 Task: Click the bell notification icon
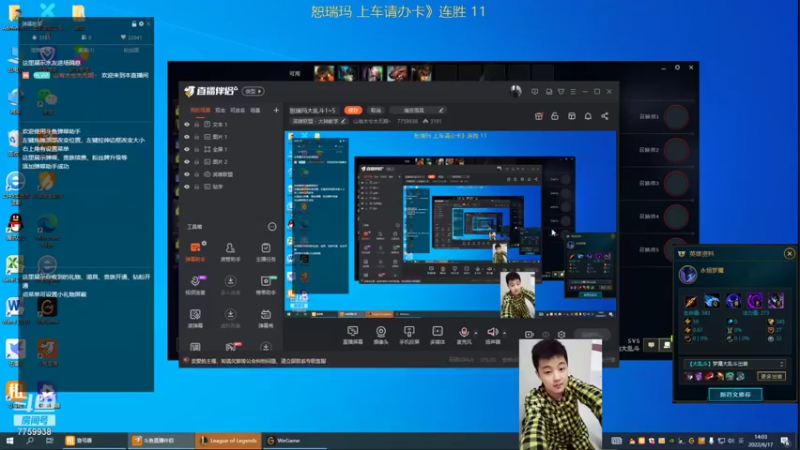click(x=588, y=116)
